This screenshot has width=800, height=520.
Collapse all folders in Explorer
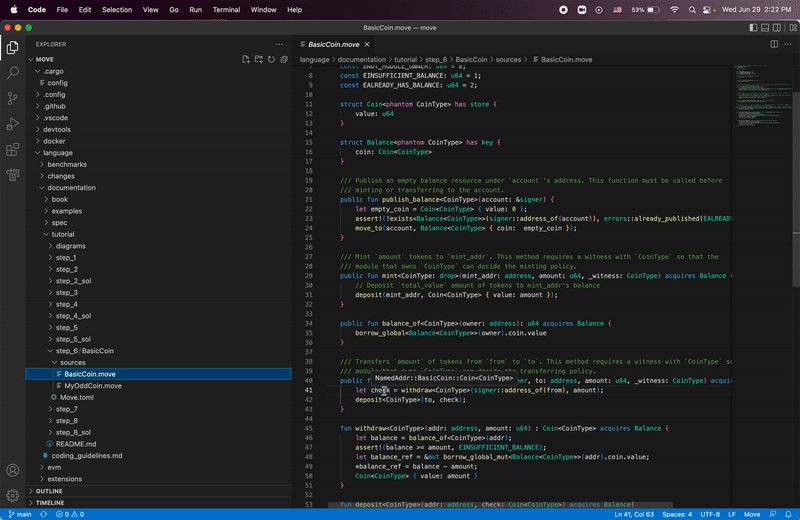coord(284,59)
